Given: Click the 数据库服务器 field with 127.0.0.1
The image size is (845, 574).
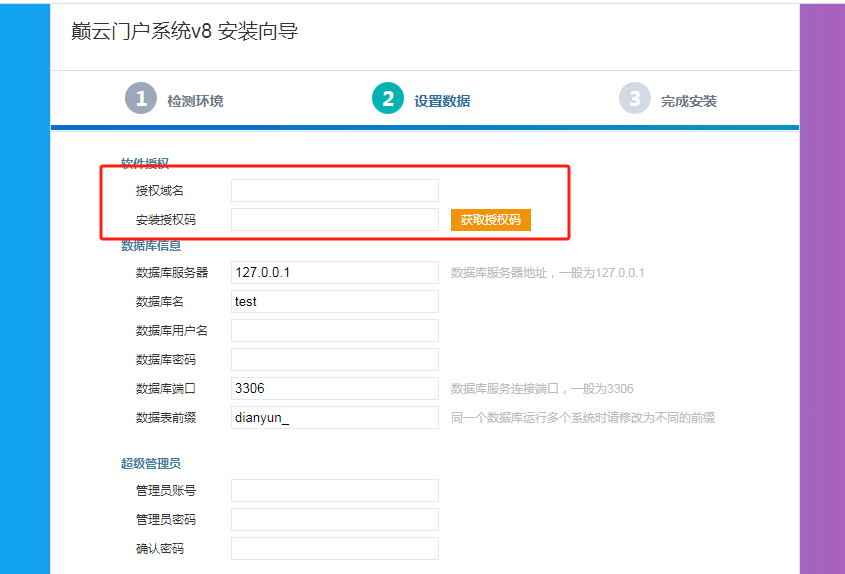Looking at the screenshot, I should (334, 272).
